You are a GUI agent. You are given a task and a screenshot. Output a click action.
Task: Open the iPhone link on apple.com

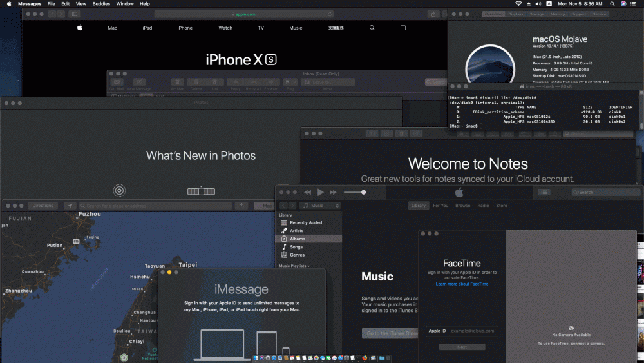(185, 28)
